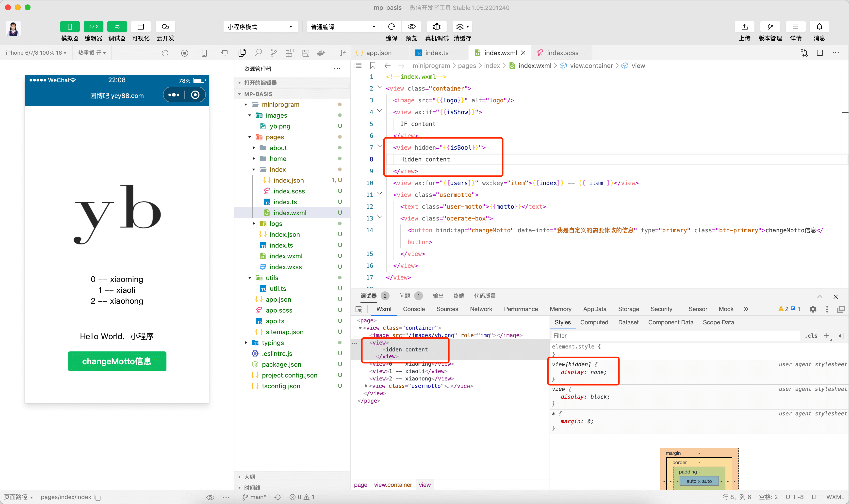Viewport: 849px width, 504px height.
Task: Click the compare changes icon in editor bar
Action: 804,53
